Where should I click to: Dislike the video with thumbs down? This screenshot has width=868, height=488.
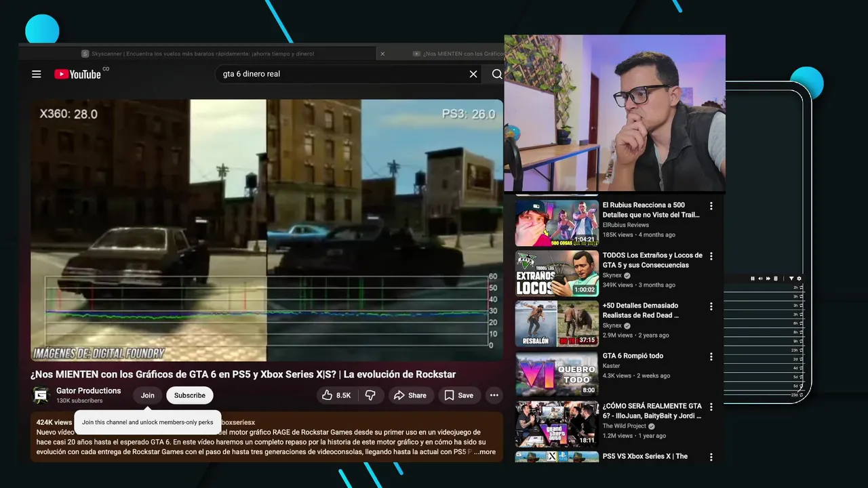[370, 395]
